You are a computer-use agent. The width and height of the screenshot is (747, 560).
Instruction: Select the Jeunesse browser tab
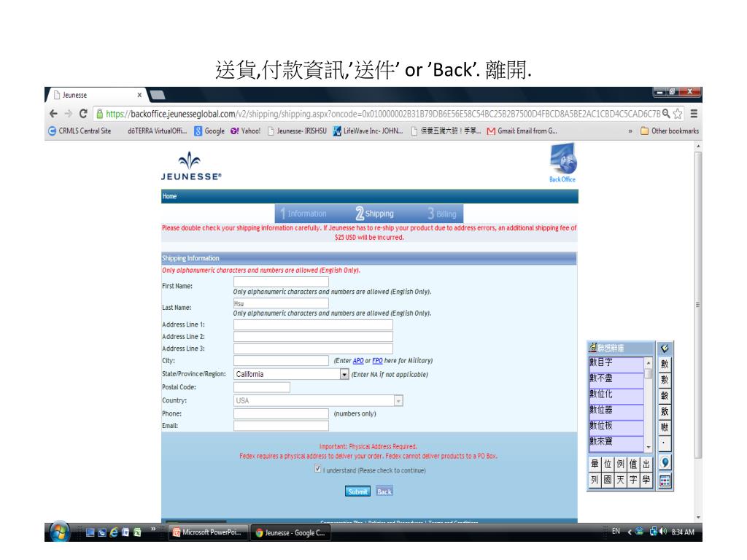point(98,95)
